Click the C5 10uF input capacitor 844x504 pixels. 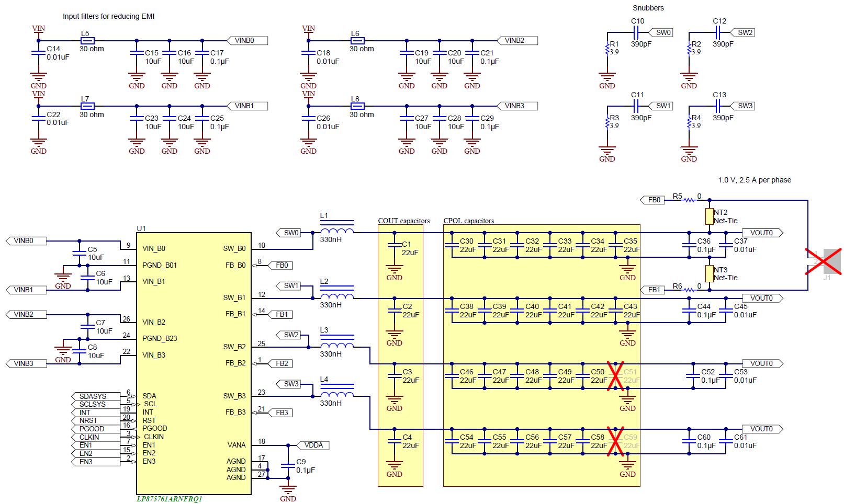[x=80, y=253]
